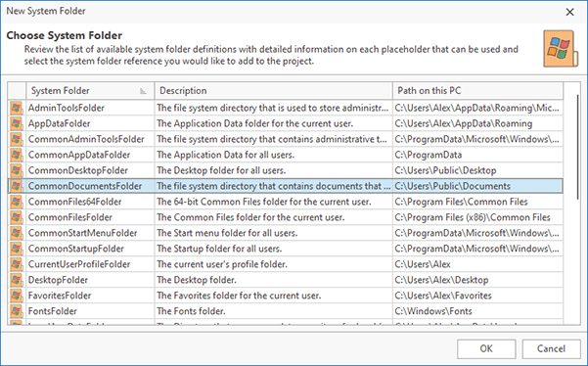
Task: Dismiss the dialog with the Cancel button
Action: tap(551, 348)
